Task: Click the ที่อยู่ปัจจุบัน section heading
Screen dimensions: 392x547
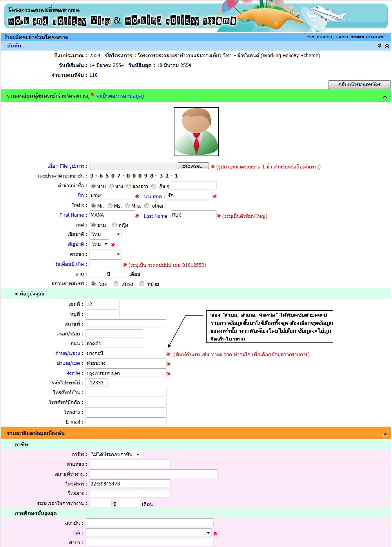Action: click(x=32, y=294)
